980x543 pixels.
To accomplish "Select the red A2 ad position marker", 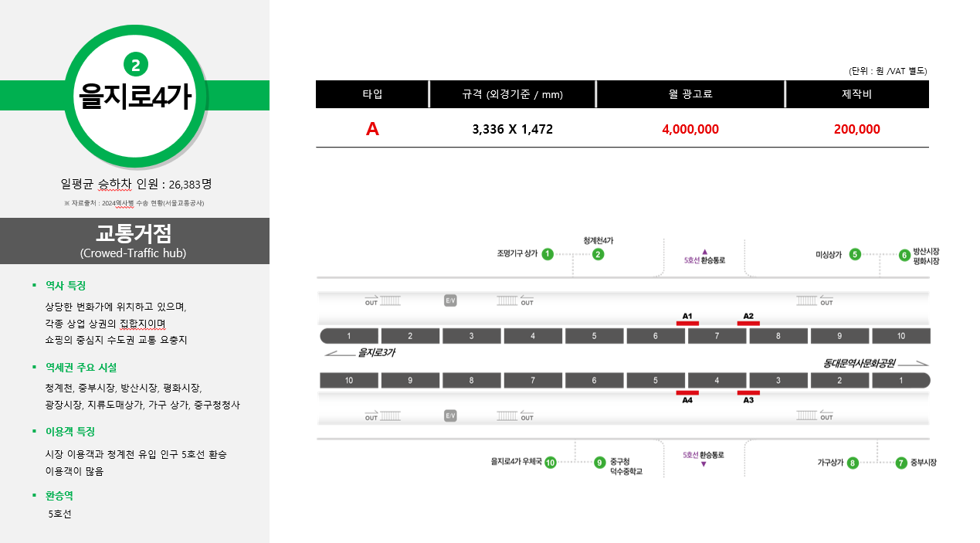I will point(748,323).
